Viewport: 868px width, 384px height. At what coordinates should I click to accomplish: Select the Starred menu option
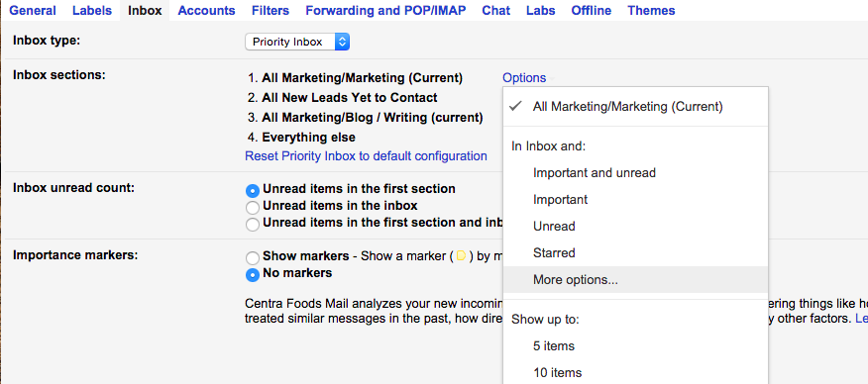635,253
